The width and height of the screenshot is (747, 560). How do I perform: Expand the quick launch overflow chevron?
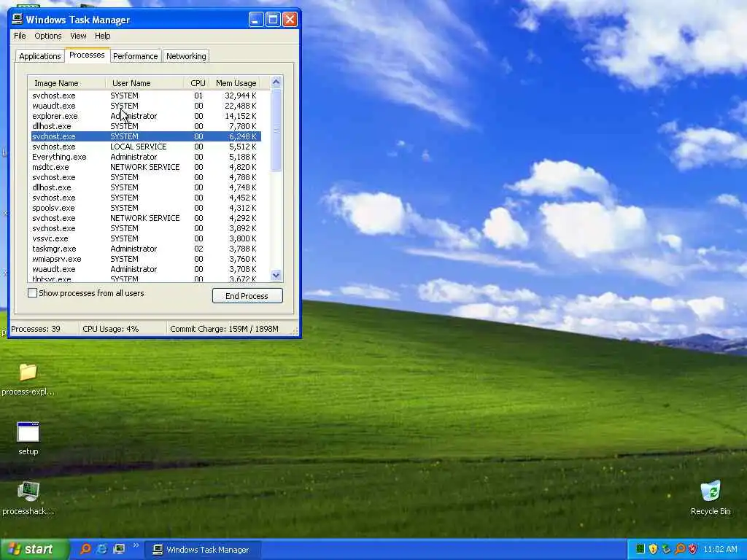tap(136, 545)
